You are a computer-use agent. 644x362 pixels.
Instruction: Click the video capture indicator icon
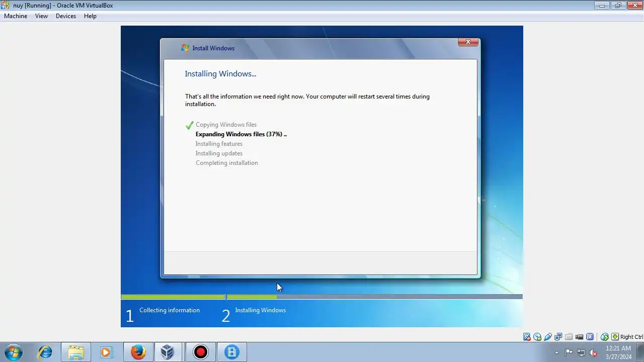click(580, 337)
